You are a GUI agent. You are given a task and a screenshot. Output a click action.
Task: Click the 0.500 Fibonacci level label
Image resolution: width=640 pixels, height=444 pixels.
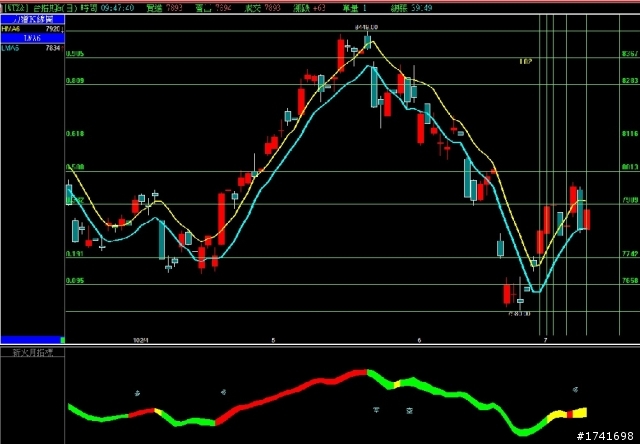(x=75, y=167)
